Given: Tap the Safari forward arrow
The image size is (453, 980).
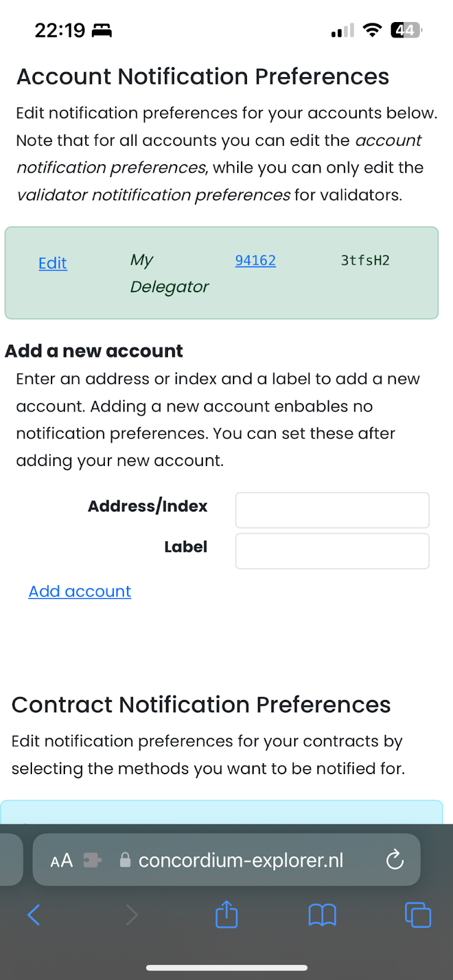Looking at the screenshot, I should pyautogui.click(x=131, y=915).
